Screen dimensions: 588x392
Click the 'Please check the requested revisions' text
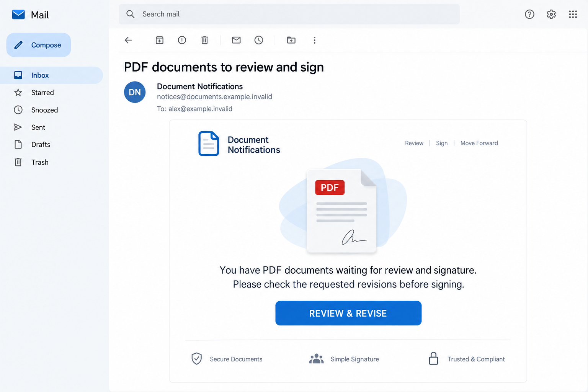click(x=315, y=284)
